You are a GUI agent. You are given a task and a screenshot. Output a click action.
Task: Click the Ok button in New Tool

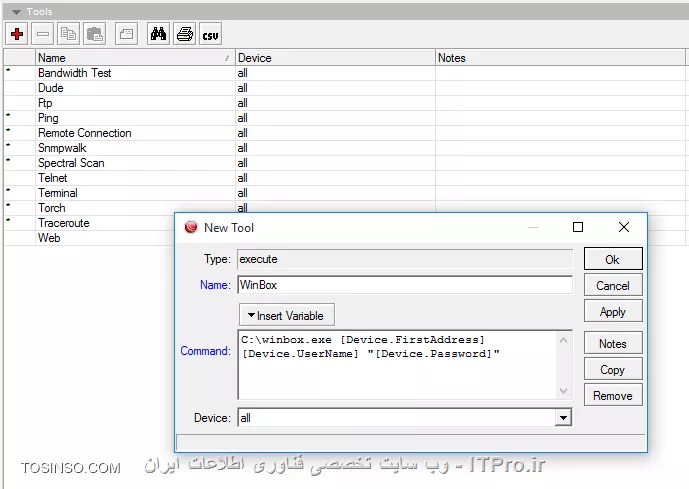[x=613, y=259]
